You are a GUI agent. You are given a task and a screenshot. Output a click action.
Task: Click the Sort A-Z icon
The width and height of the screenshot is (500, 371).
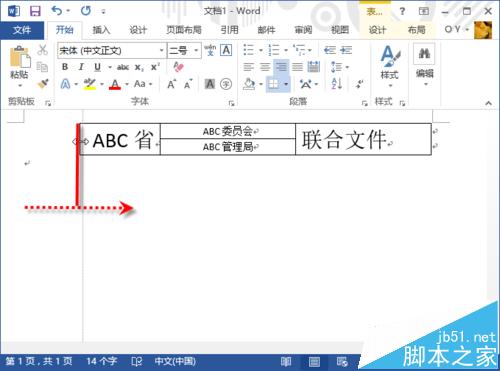336,84
